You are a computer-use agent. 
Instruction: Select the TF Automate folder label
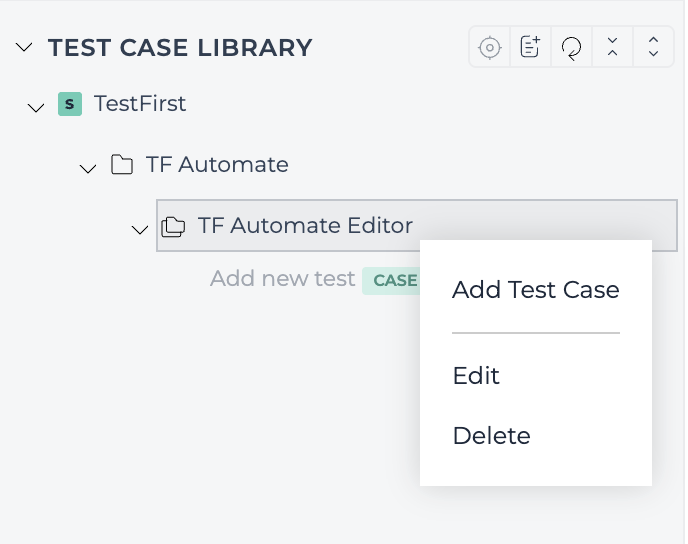coord(217,165)
